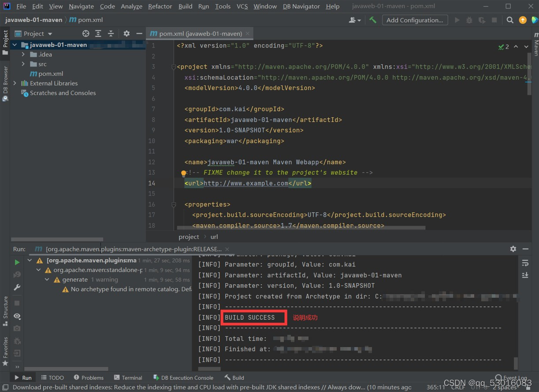Viewport: 539px width, 392px height.
Task: Click the camera dump threads icon in Run panel
Action: [17, 328]
